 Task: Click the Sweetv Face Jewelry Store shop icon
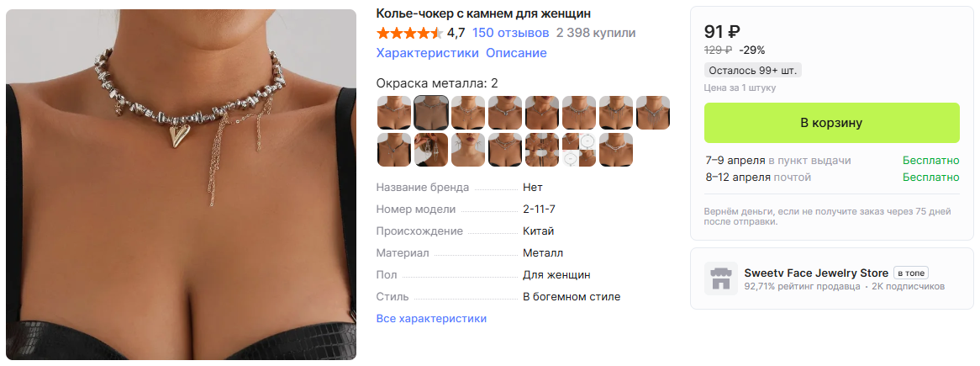click(x=720, y=278)
